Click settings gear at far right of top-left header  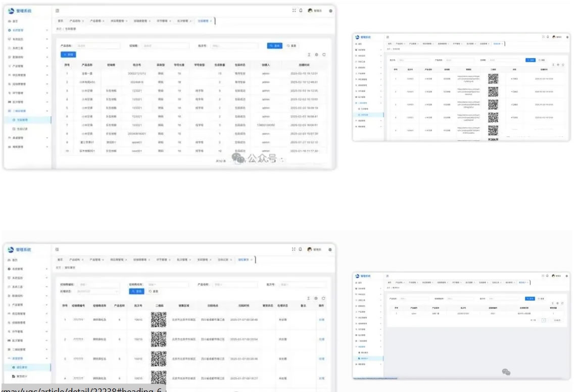[330, 11]
